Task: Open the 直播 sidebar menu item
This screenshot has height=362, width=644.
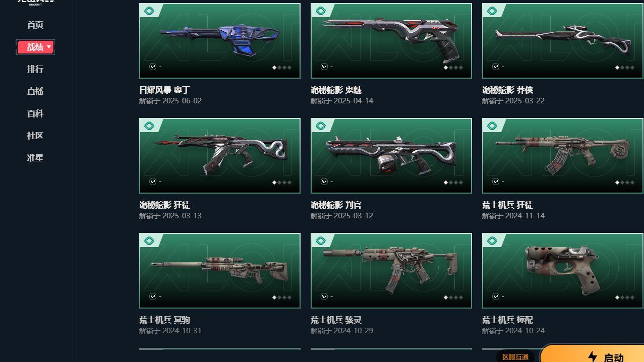Action: pos(35,91)
